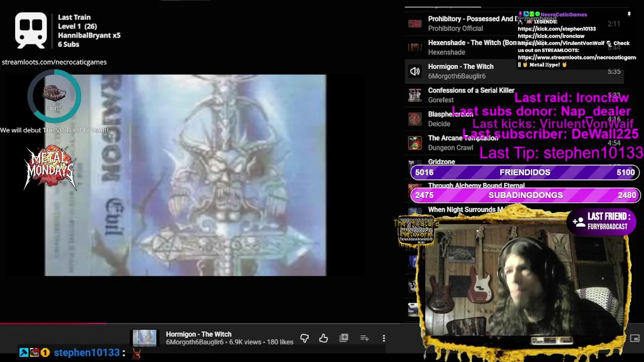Open streamloots.com/necrocaticgames link
Image resolution: width=644 pixels, height=362 pixels.
pos(54,62)
